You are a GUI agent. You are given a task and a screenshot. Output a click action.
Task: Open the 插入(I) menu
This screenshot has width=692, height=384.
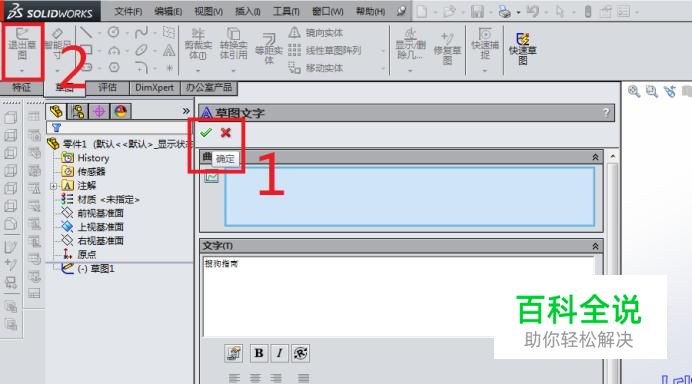pyautogui.click(x=248, y=11)
